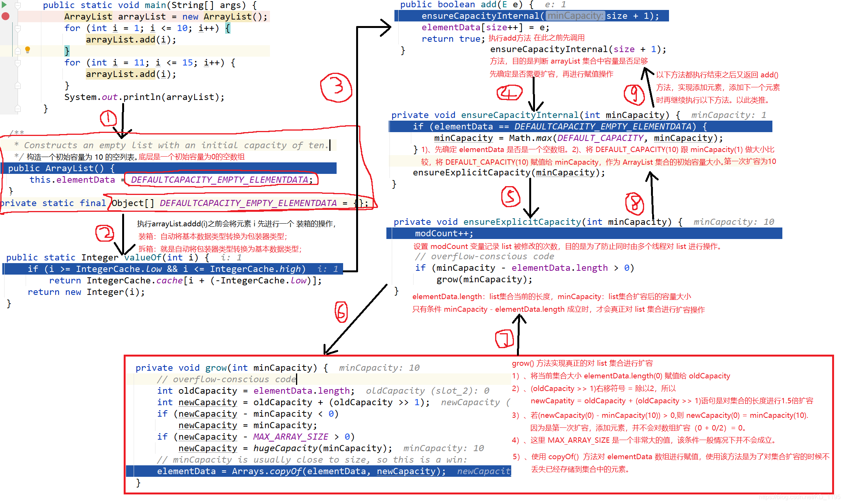
Task: Collapse the valueOf method fold marker
Action: (18, 257)
